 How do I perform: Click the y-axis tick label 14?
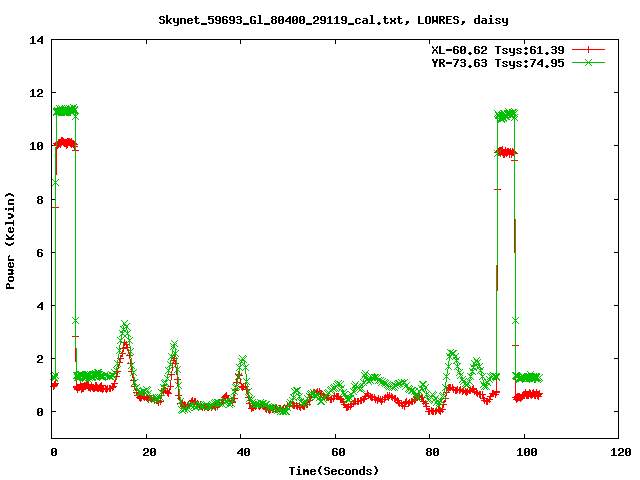point(36,40)
